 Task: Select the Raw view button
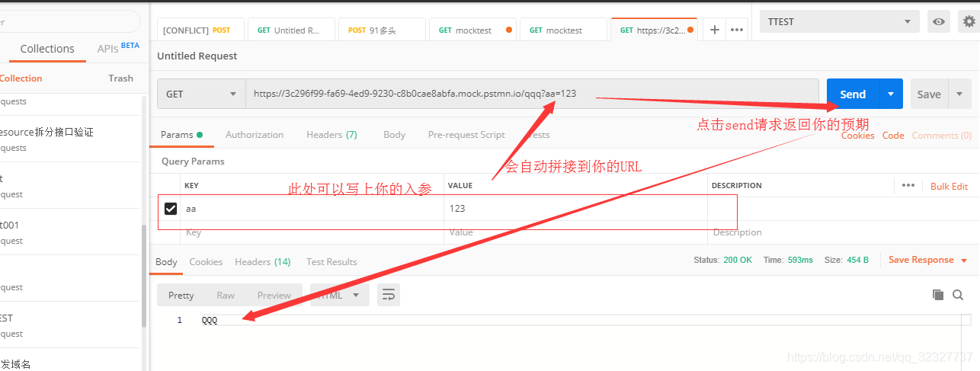coord(226,296)
